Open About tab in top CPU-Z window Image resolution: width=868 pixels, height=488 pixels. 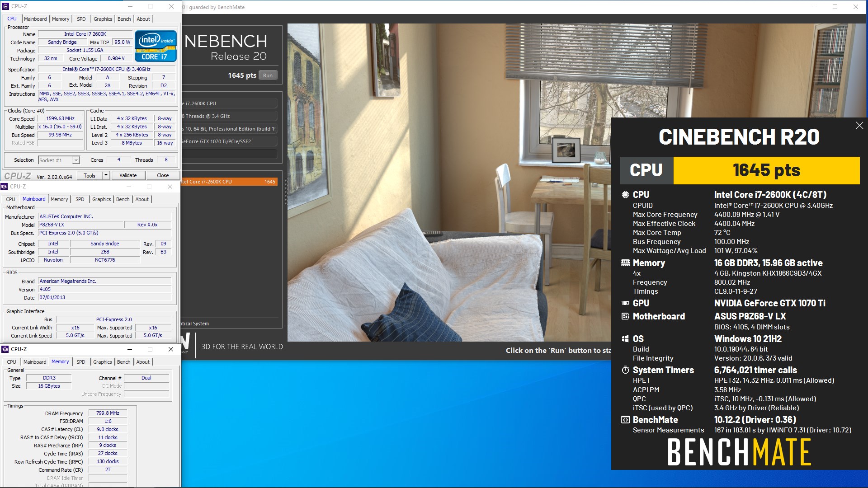click(143, 19)
